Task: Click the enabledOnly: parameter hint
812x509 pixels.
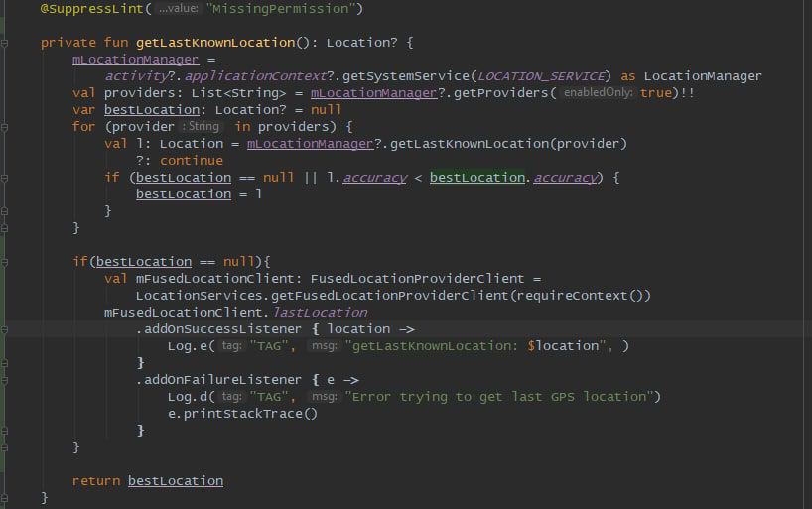Action: click(x=598, y=92)
